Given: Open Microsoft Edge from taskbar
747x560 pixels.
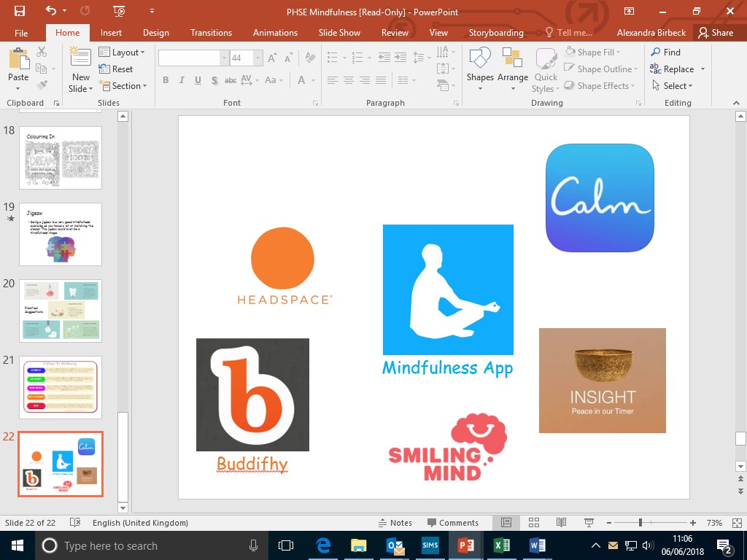Looking at the screenshot, I should coord(323,545).
